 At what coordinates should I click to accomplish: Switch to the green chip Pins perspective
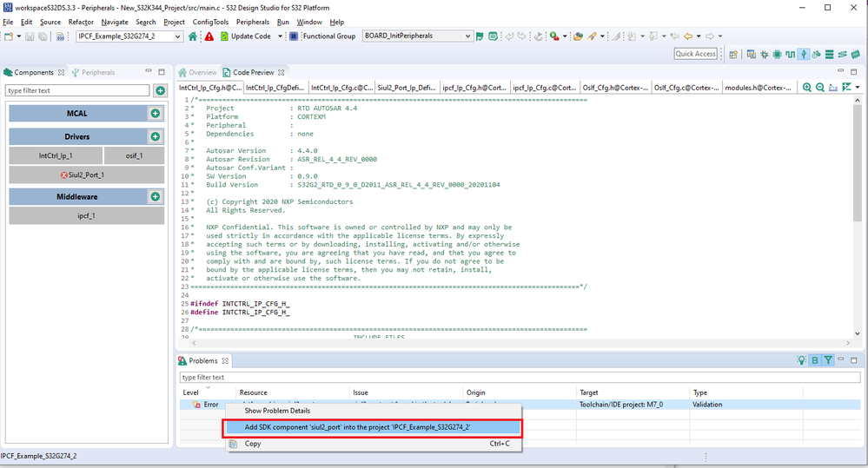pos(778,54)
